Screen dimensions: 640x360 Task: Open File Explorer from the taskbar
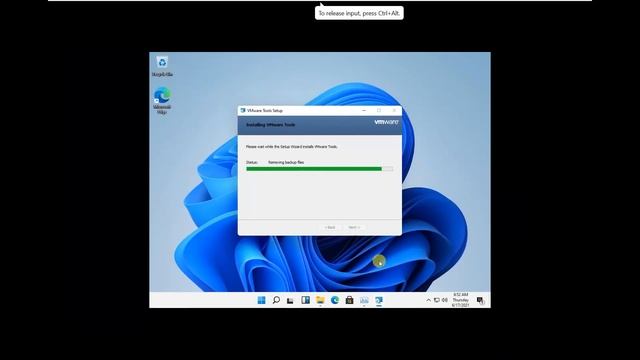[320, 300]
